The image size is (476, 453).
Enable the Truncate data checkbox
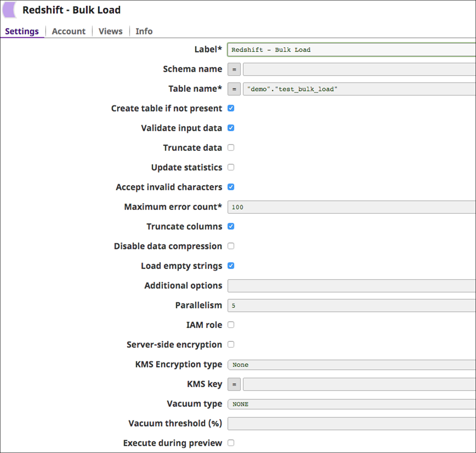[231, 147]
